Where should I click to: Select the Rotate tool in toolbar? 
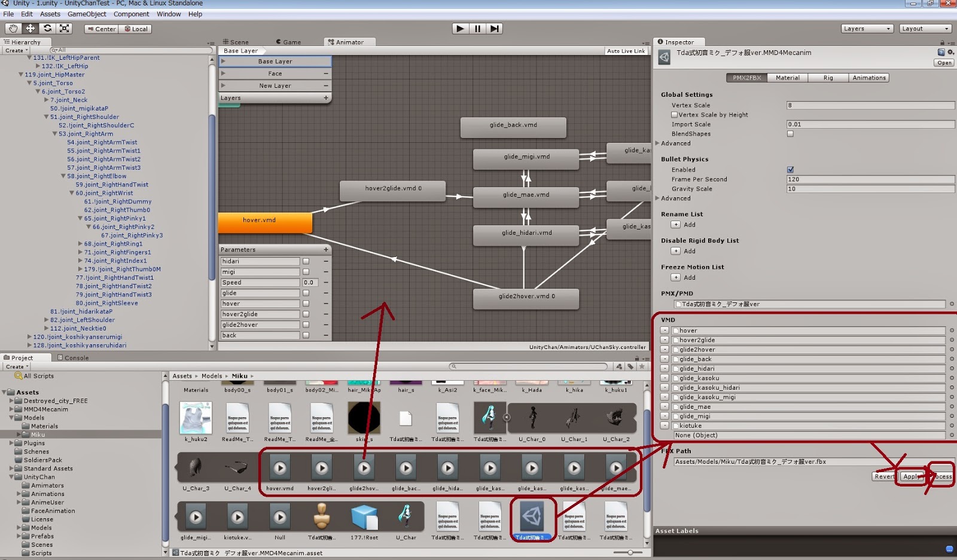coord(47,28)
